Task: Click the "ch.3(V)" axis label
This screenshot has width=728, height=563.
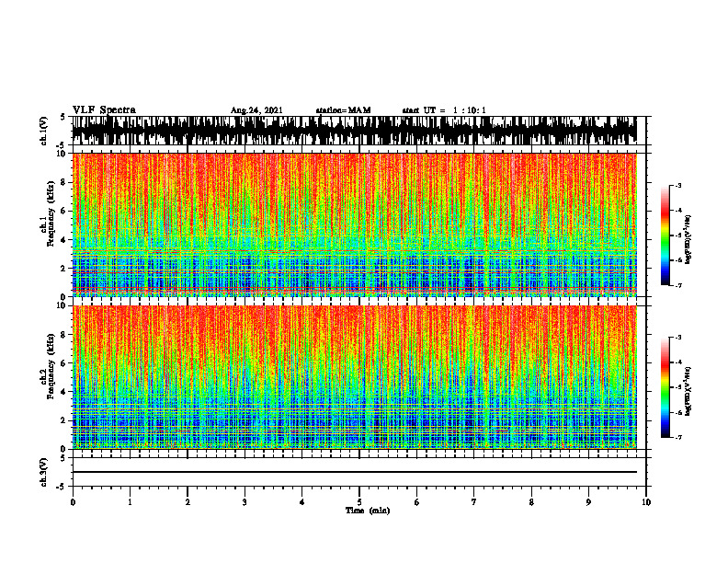Action: (x=44, y=472)
